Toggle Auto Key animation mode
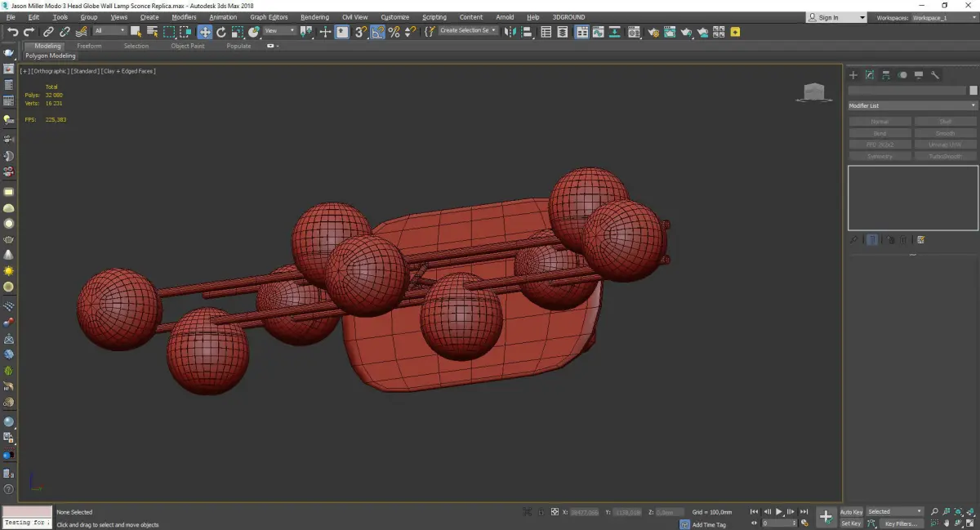 pos(851,512)
